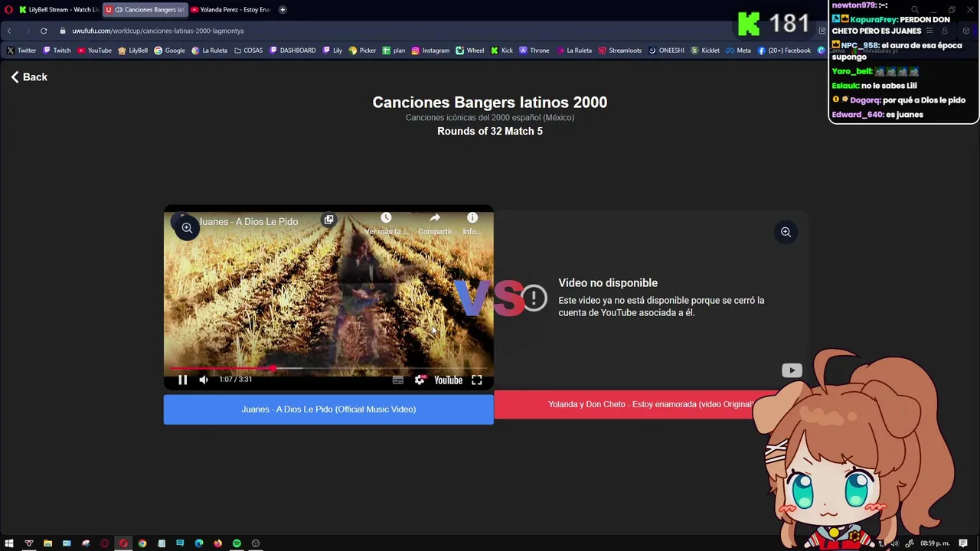Reload the page
The width and height of the screenshot is (980, 551).
(44, 31)
